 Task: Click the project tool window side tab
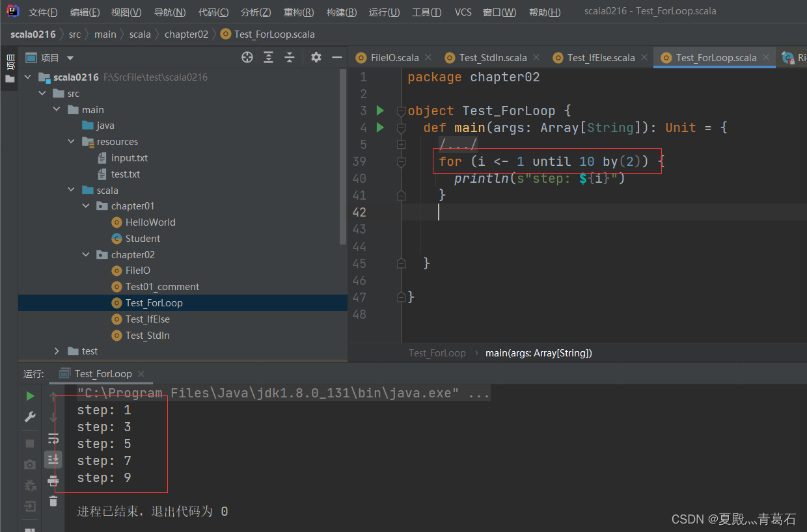10,69
